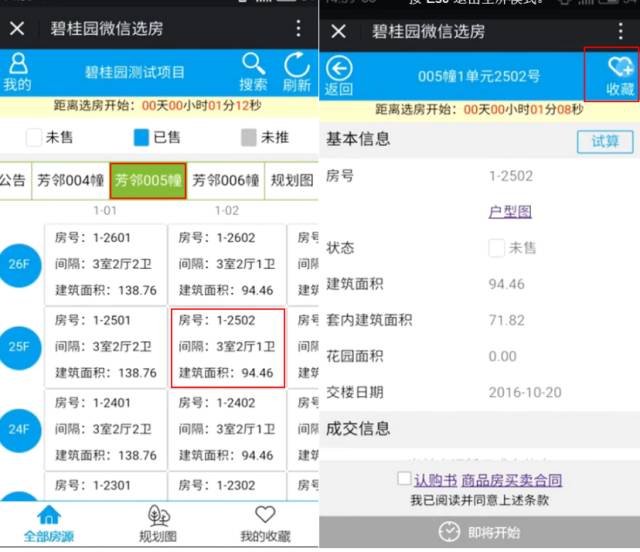Viewport: 640px width, 552px height.
Task: Open the 我的 profile icon in left screen
Action: click(18, 72)
